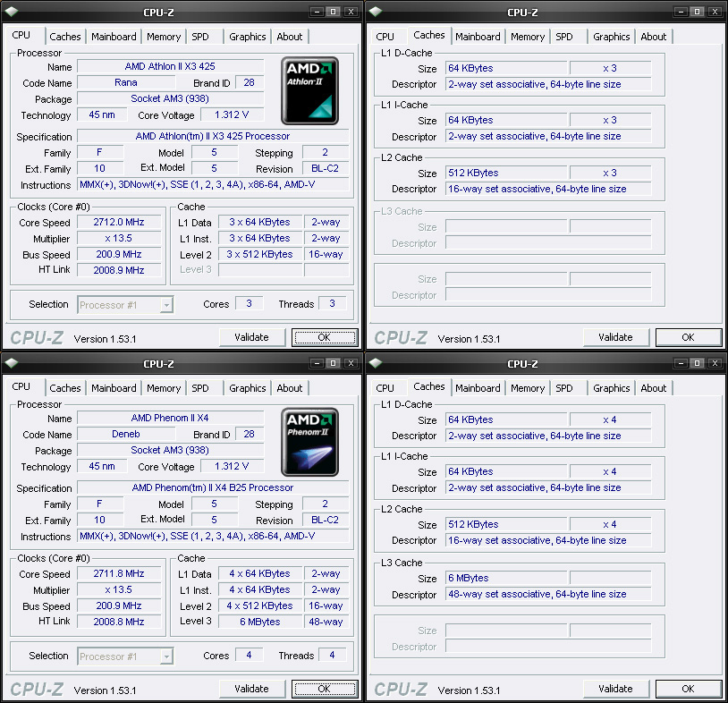Close the Athlon Caches tab window

click(x=715, y=12)
